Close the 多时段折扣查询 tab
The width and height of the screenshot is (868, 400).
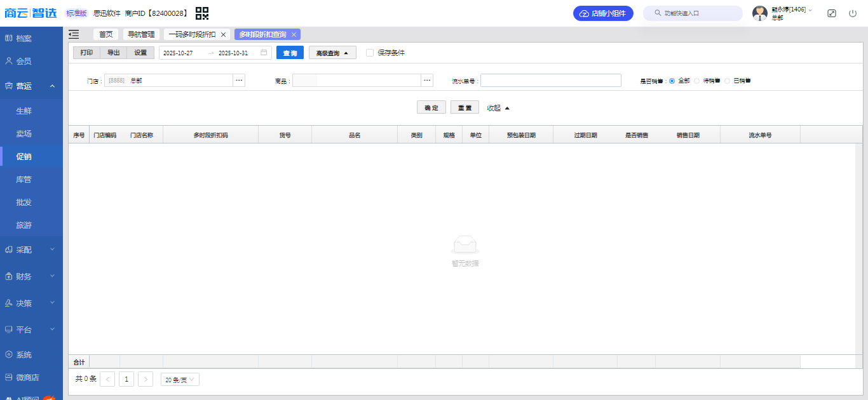tap(294, 34)
